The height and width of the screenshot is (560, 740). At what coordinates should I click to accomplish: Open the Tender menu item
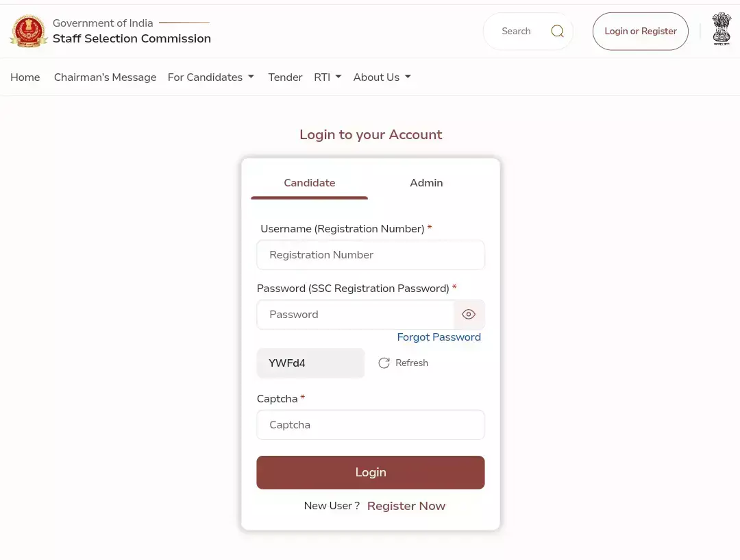click(285, 77)
